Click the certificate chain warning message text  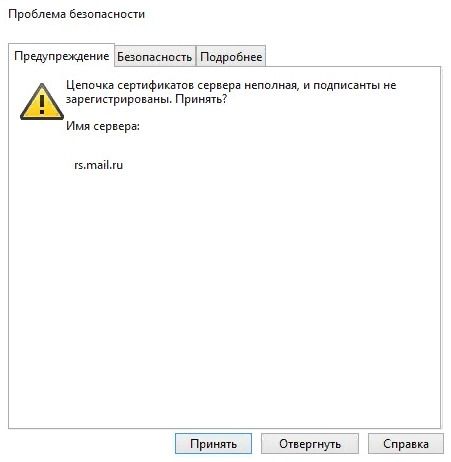pos(231,92)
